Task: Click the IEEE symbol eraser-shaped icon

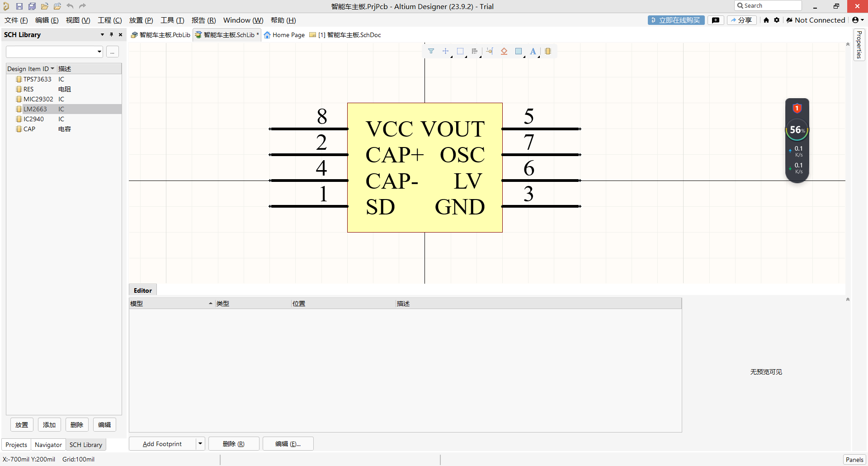Action: (x=504, y=51)
